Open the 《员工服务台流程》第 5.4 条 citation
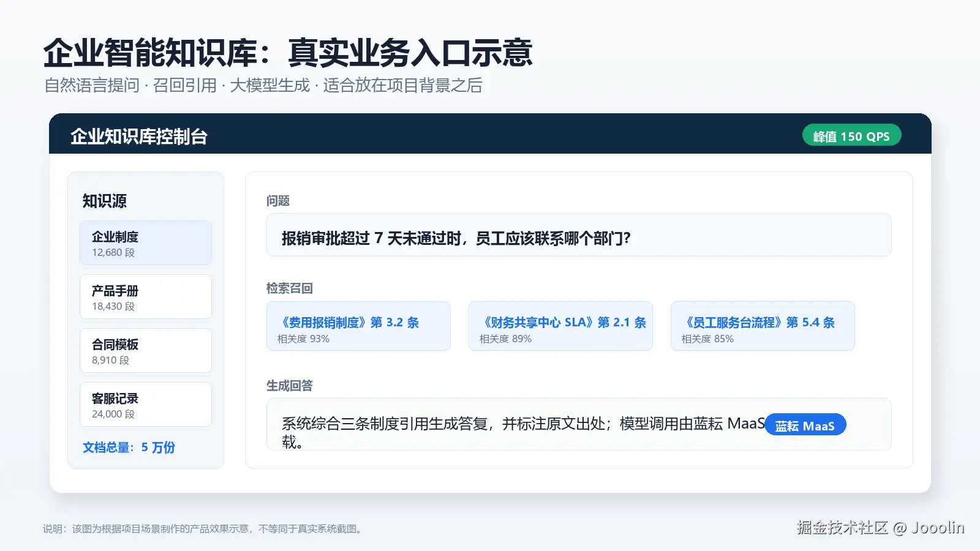980x551 pixels. coord(763,326)
